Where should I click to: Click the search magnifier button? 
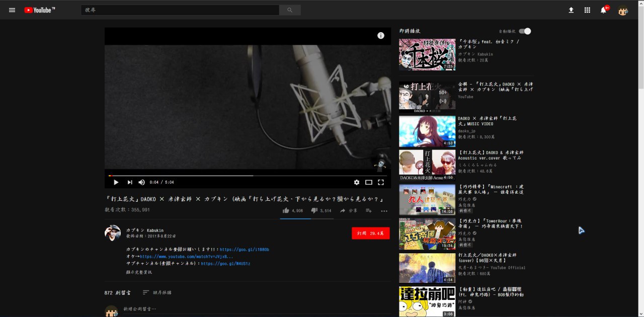pyautogui.click(x=290, y=10)
